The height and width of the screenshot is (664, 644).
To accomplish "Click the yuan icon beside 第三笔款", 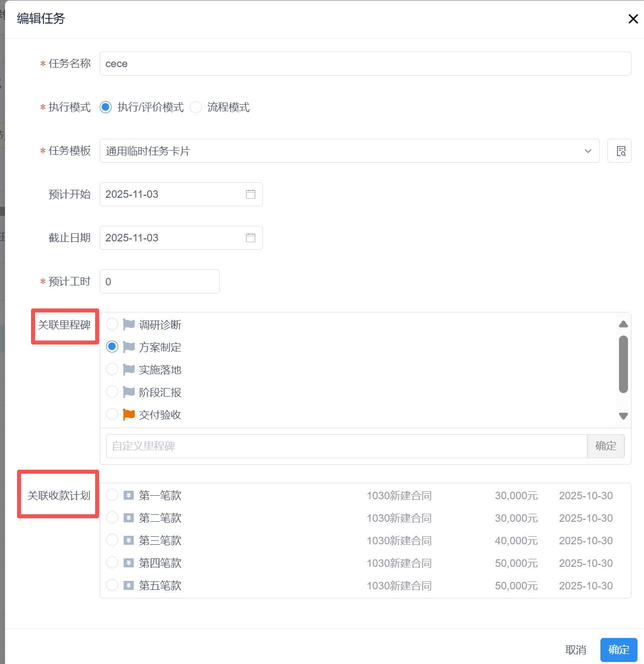I will point(129,540).
